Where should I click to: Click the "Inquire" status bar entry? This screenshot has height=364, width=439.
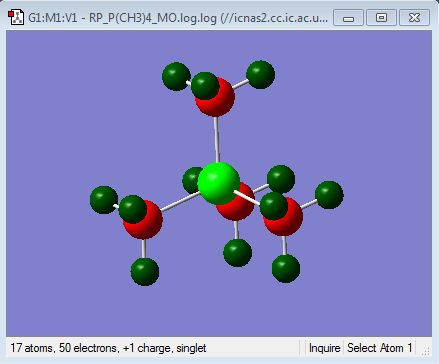[x=324, y=348]
